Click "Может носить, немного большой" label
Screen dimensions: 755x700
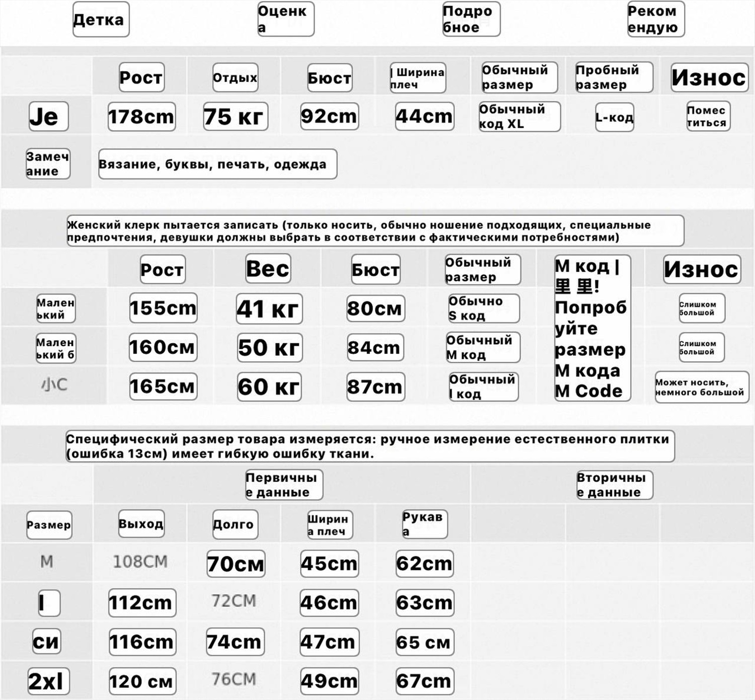702,387
